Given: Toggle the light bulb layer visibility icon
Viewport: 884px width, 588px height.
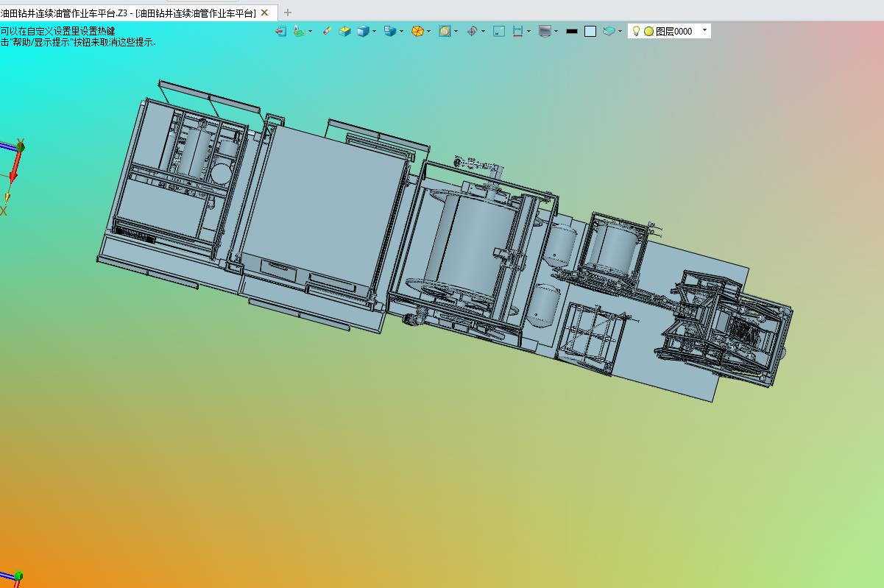Looking at the screenshot, I should (x=637, y=32).
